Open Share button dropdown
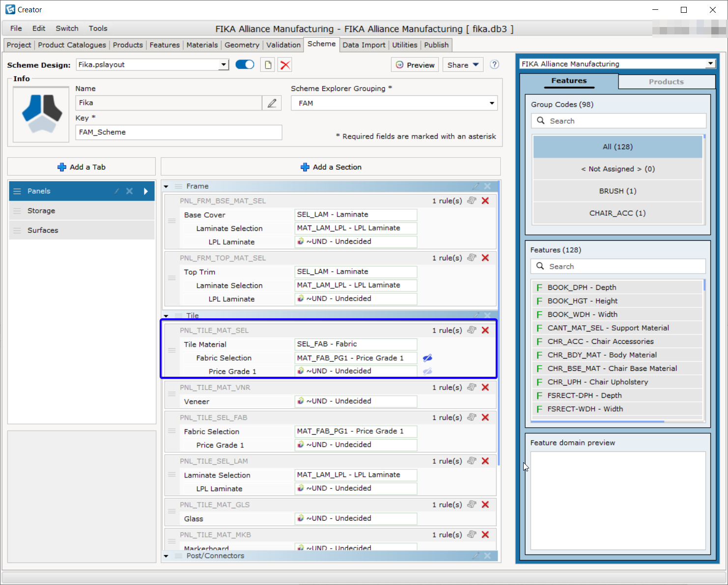 tap(463, 65)
